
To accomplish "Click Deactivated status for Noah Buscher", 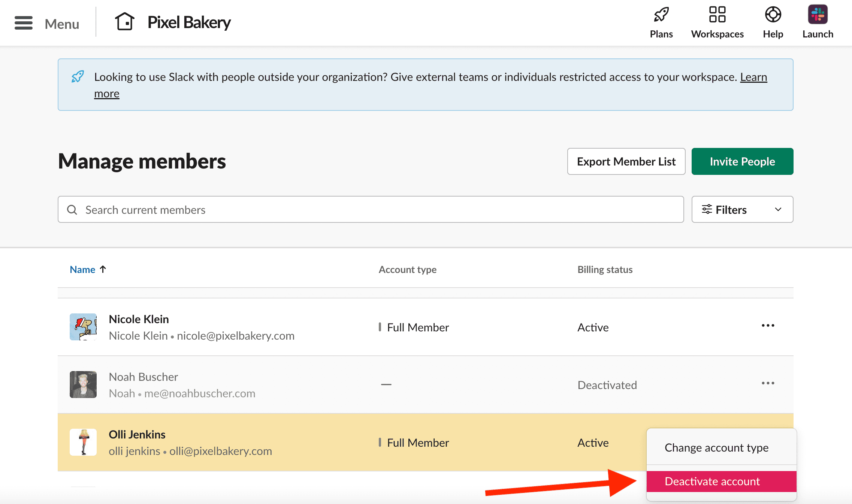I will pos(607,385).
